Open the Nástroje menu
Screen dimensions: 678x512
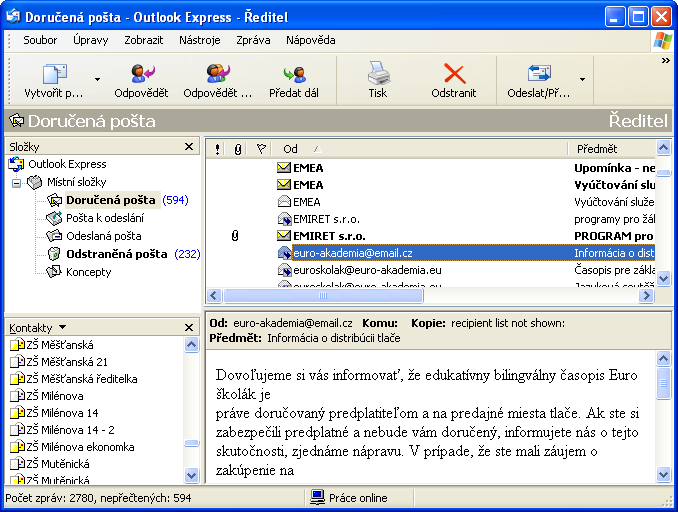click(199, 40)
